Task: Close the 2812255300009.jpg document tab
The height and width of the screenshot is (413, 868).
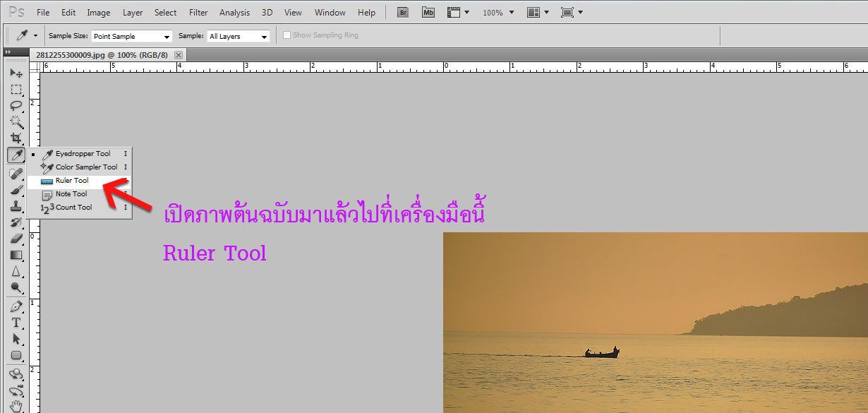Action: pos(179,54)
